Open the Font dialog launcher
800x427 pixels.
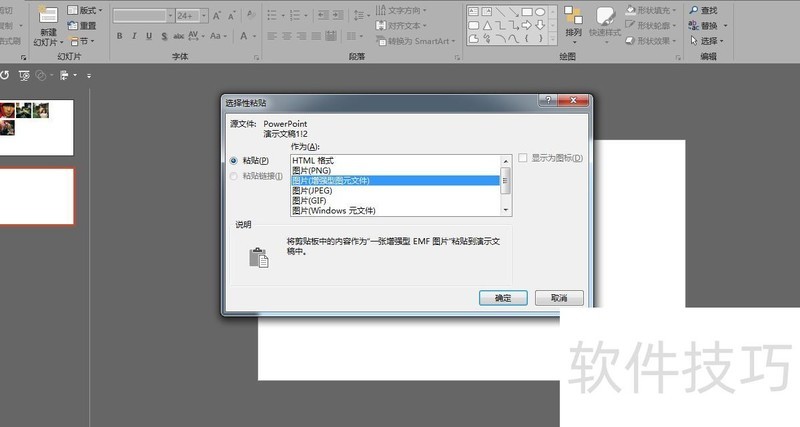point(256,58)
